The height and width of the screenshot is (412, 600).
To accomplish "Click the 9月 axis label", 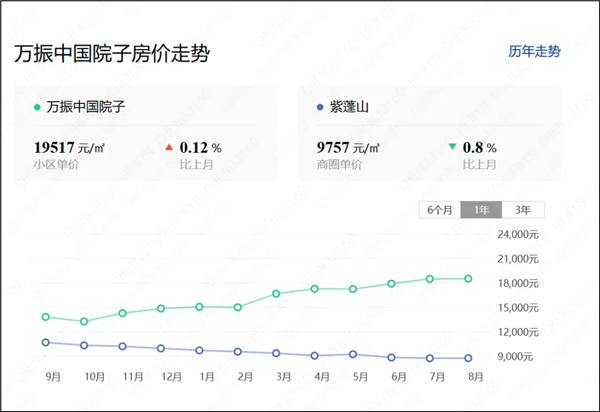I will pyautogui.click(x=53, y=377).
